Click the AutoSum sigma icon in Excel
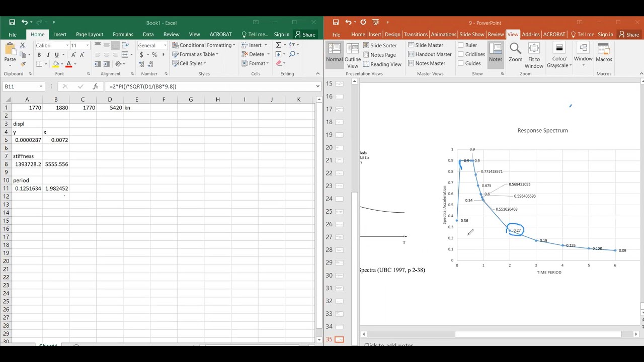This screenshot has height=362, width=644. (279, 45)
